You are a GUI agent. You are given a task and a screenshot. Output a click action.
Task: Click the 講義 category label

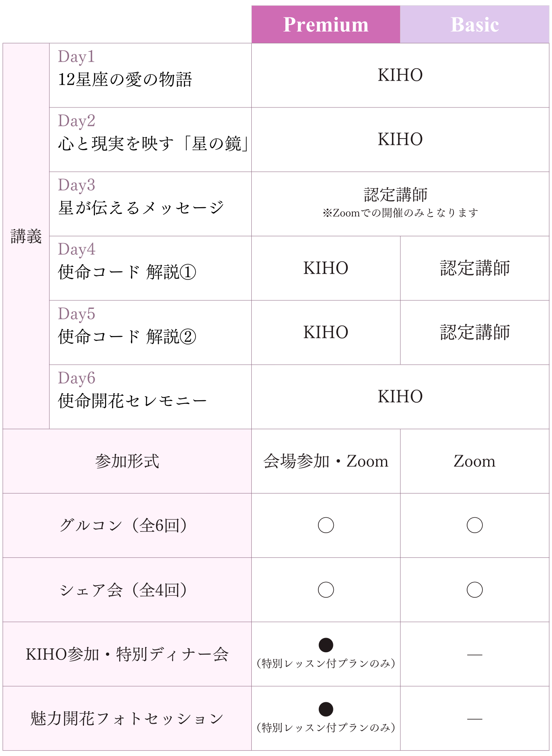26,236
